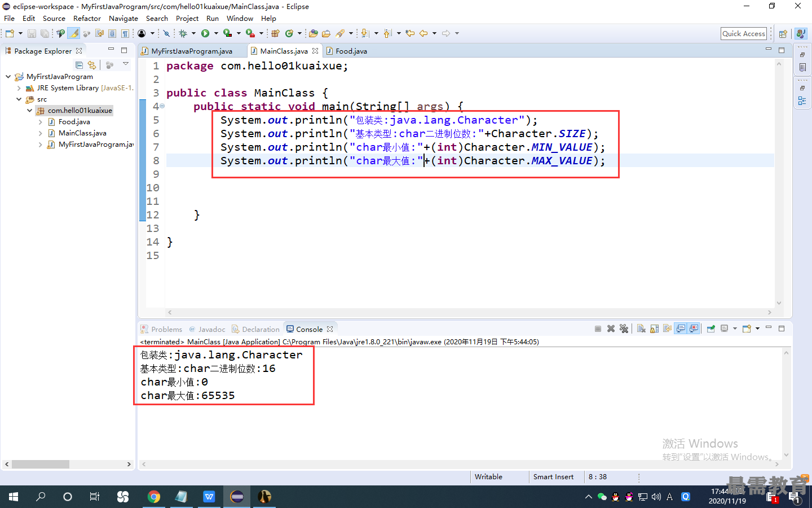Click the New Java Package icon

pos(275,33)
